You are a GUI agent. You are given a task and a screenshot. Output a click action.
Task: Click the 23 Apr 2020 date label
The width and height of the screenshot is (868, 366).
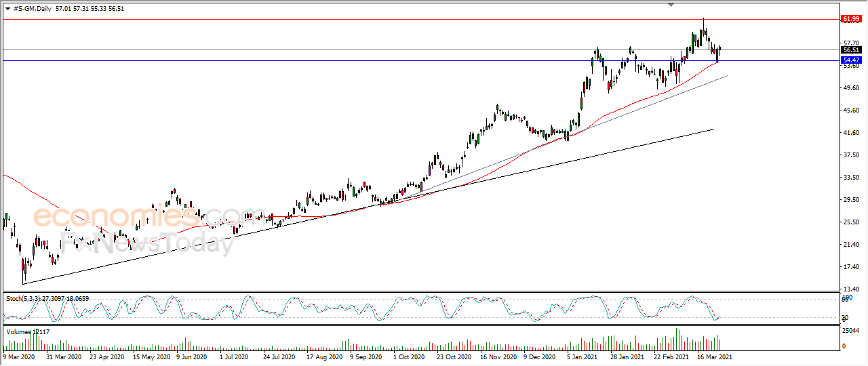pyautogui.click(x=106, y=356)
